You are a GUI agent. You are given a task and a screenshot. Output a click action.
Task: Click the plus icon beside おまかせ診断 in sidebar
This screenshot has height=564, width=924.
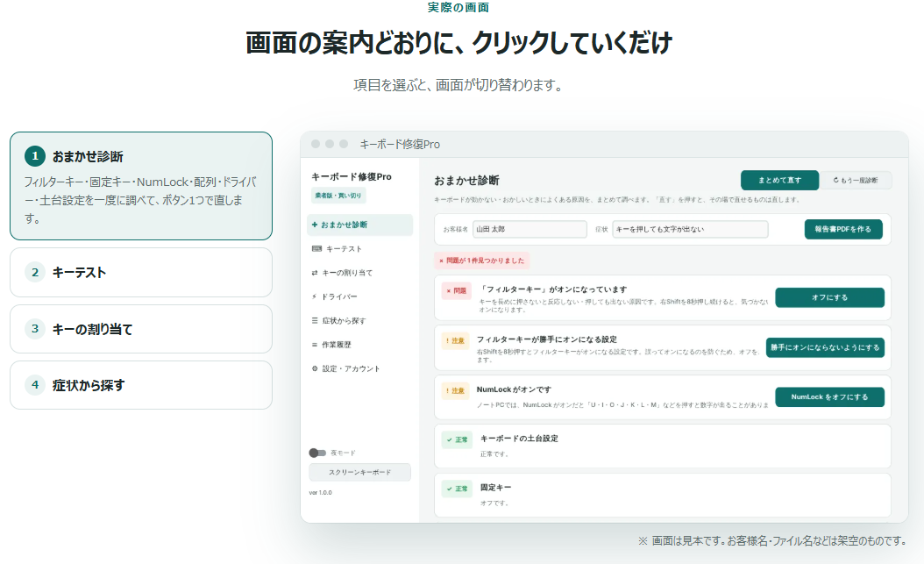coord(315,225)
